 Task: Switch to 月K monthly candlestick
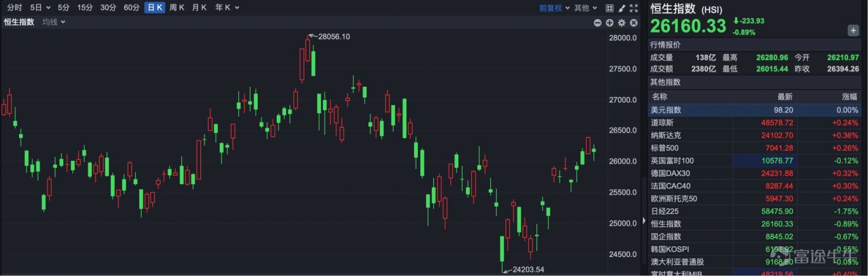click(x=199, y=8)
